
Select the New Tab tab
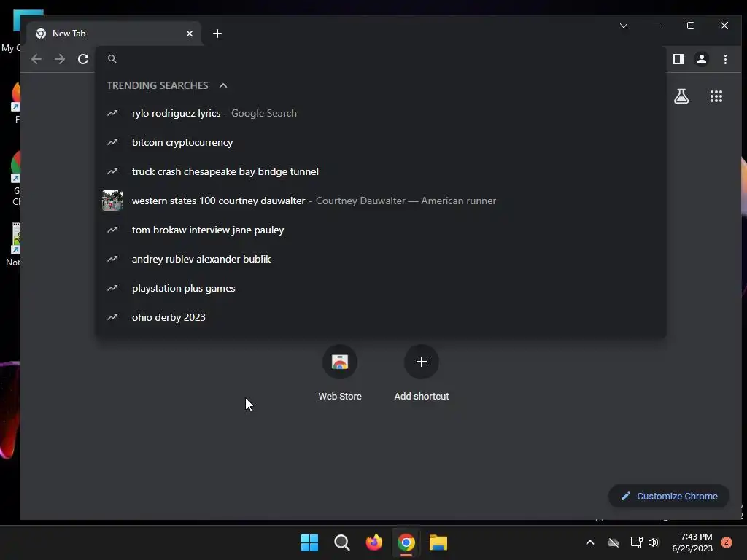click(x=115, y=34)
